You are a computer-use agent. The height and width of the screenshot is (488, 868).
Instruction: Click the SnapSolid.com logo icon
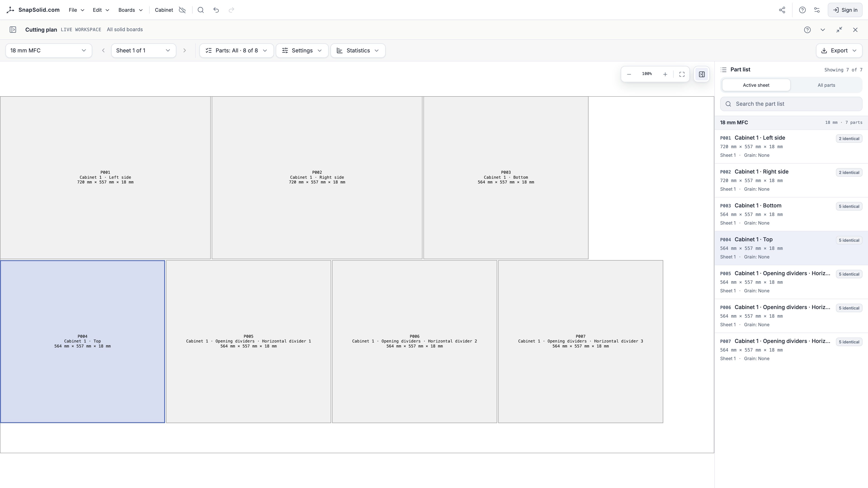coord(10,10)
